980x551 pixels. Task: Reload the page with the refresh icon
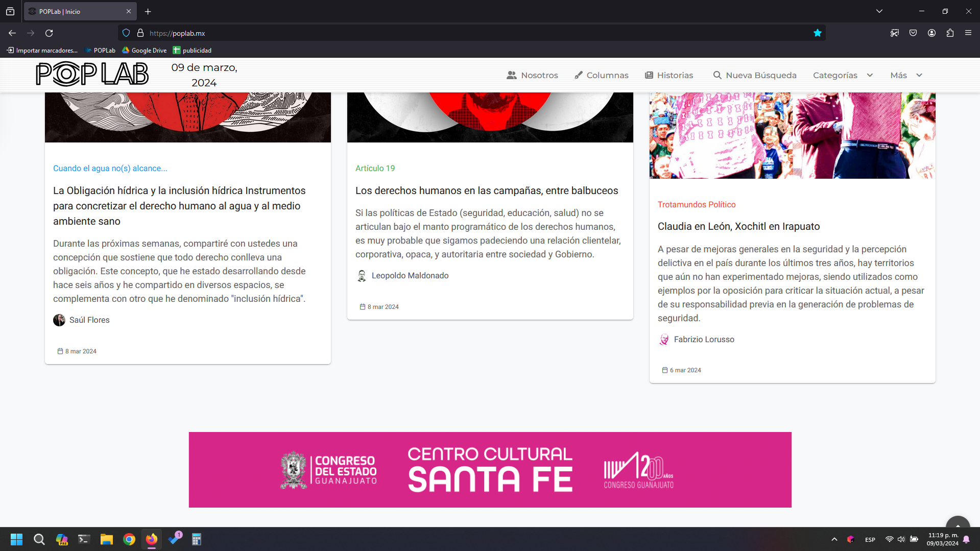49,33
